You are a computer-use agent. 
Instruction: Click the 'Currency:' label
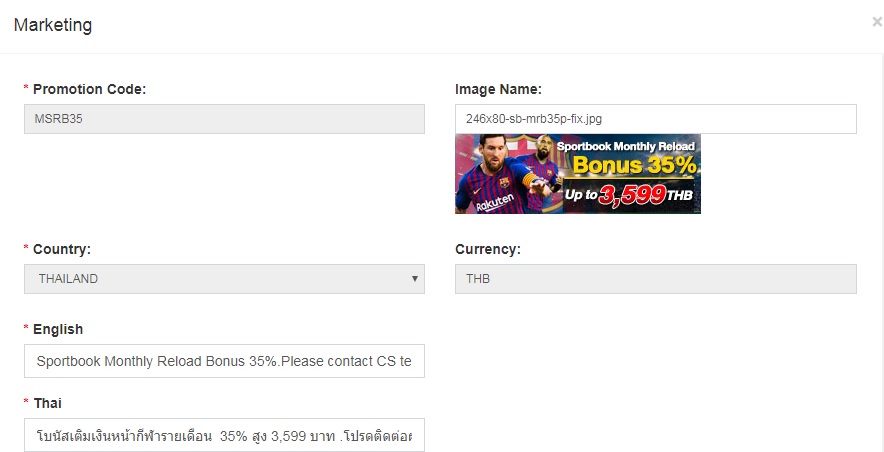(488, 249)
